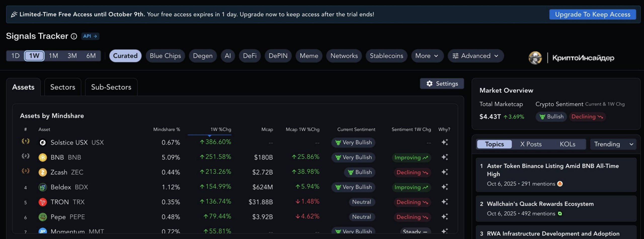Click the Pepe frog coin icon

(x=43, y=217)
